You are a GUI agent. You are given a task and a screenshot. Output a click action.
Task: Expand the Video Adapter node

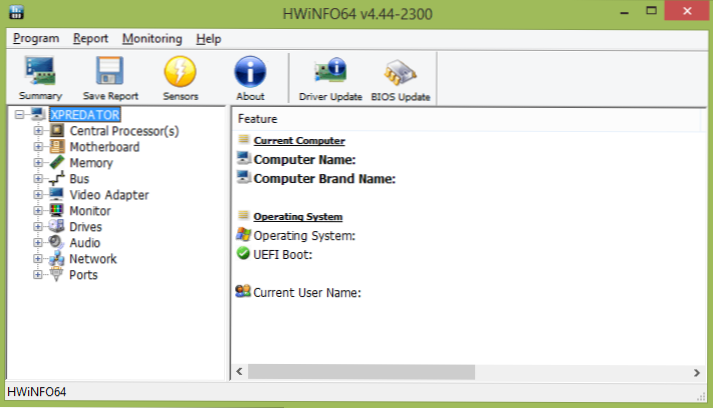click(38, 194)
